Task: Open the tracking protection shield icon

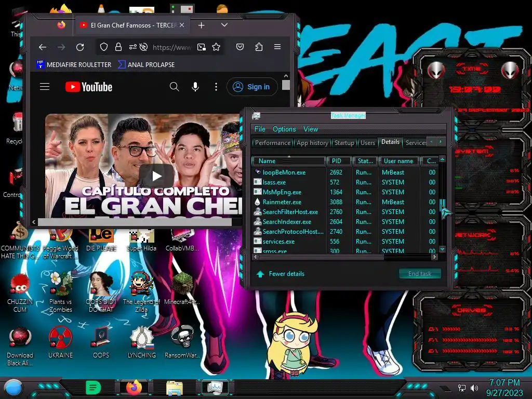Action: pyautogui.click(x=104, y=47)
